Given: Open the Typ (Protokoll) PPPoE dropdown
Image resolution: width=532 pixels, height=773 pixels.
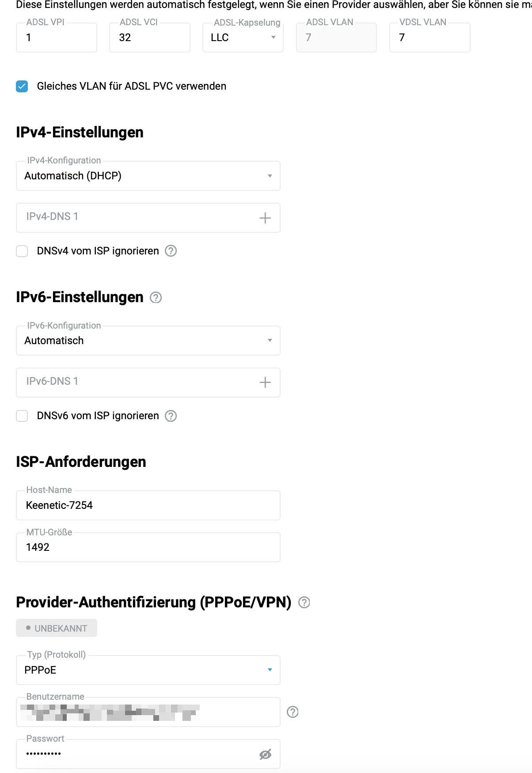Looking at the screenshot, I should tap(148, 670).
